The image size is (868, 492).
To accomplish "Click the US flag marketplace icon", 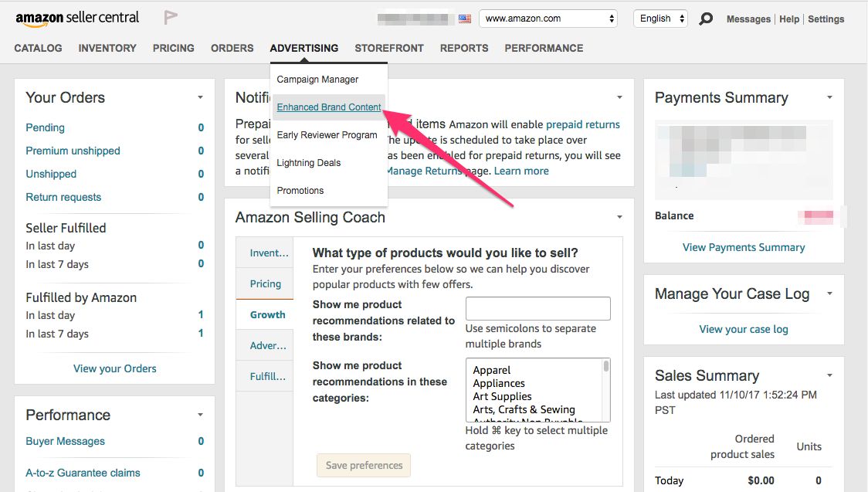I will coord(465,19).
